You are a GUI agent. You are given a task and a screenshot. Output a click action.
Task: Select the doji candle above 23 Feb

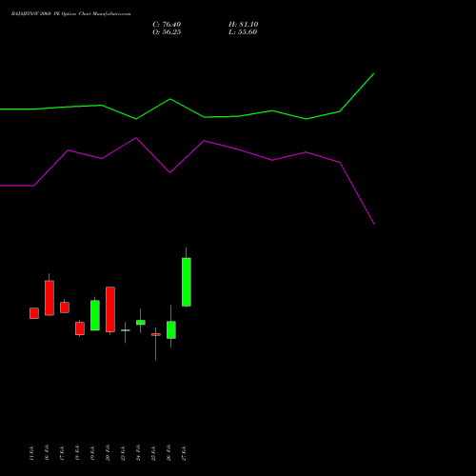point(126,330)
